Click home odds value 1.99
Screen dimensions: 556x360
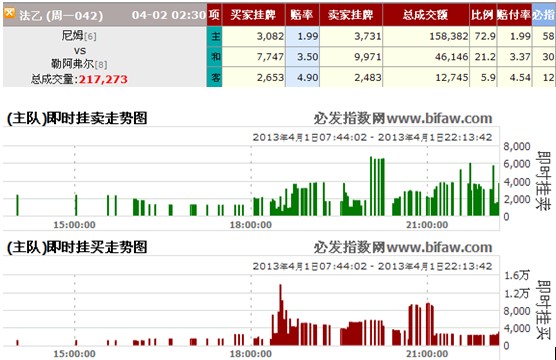point(307,36)
